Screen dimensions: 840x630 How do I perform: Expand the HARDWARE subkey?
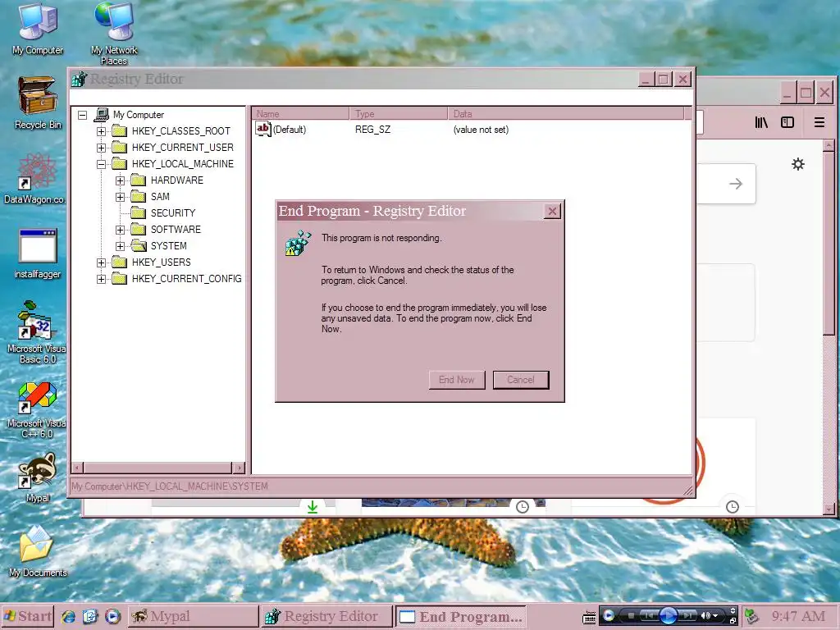[x=120, y=180]
